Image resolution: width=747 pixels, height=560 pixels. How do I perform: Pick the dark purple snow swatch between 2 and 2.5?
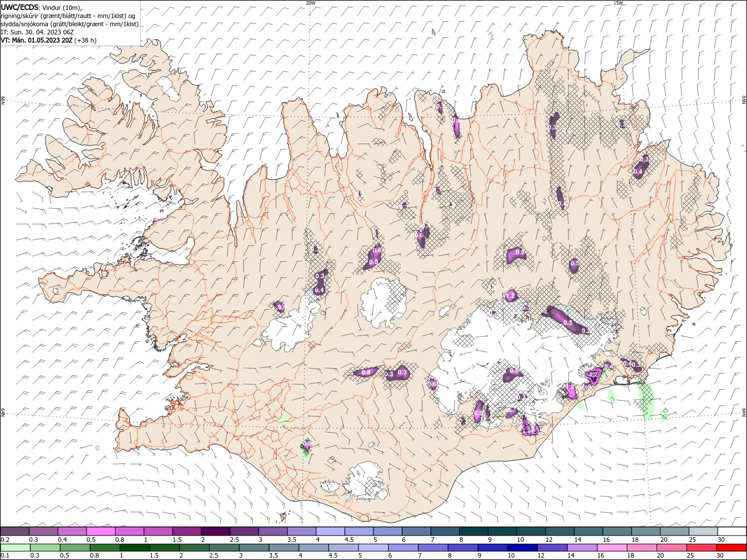215,531
